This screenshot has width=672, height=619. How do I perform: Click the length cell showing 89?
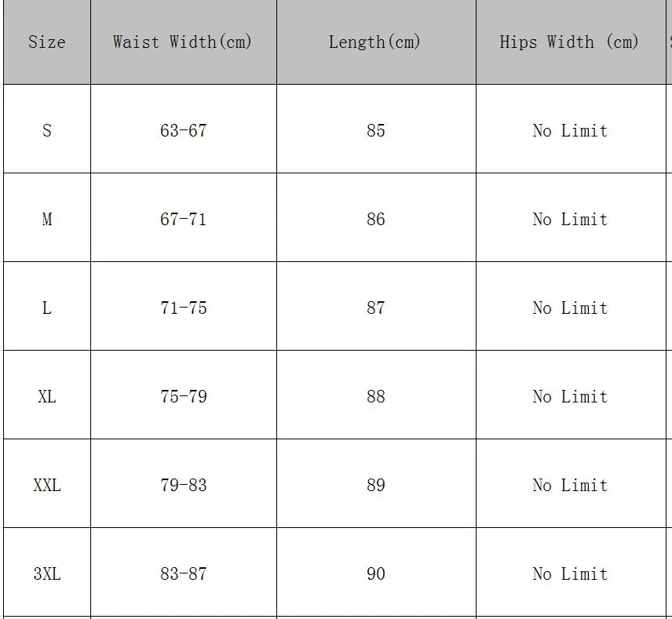tap(376, 485)
